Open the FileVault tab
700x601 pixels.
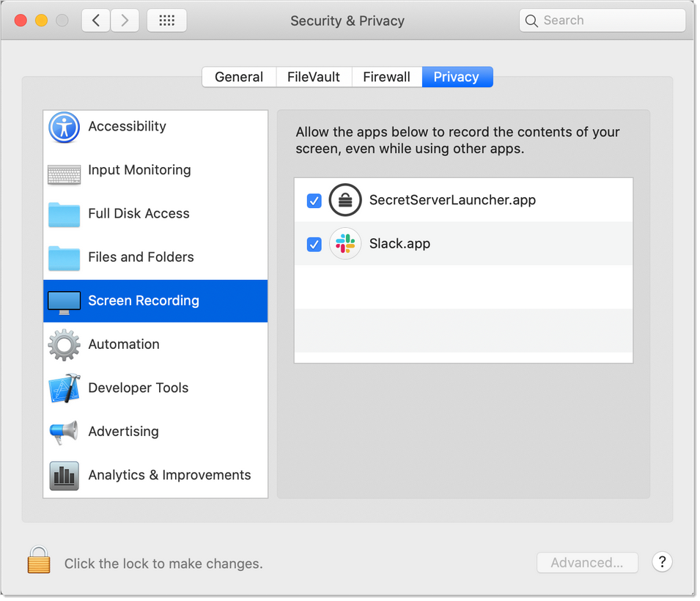314,77
